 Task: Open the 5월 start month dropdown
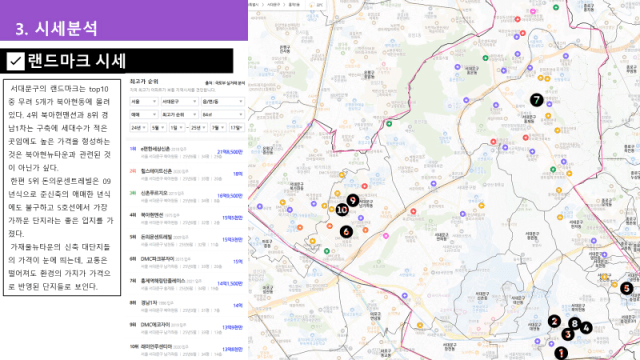pyautogui.click(x=158, y=128)
